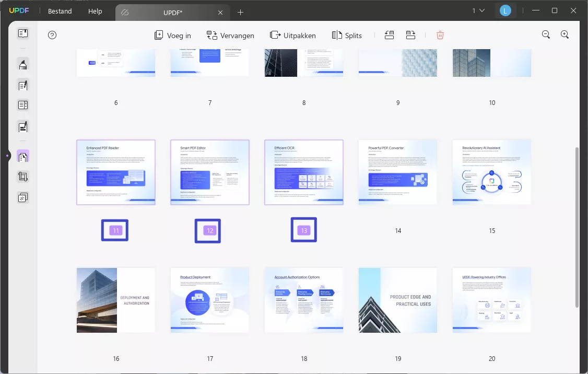Select Efficient OCR page thumbnail
This screenshot has width=588, height=374.
coord(304,172)
